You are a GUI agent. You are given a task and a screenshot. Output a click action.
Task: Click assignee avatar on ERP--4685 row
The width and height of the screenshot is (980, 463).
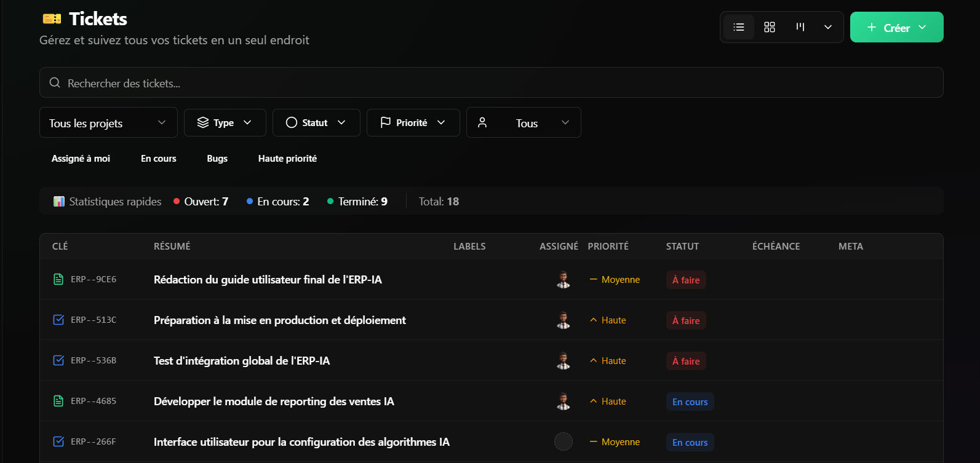564,401
